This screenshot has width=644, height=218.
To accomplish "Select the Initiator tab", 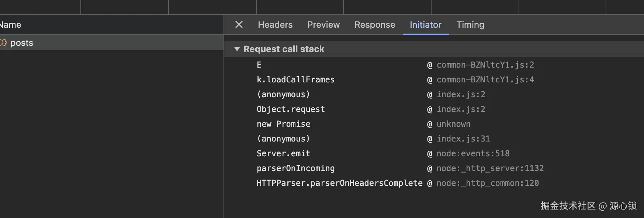I will pos(425,25).
